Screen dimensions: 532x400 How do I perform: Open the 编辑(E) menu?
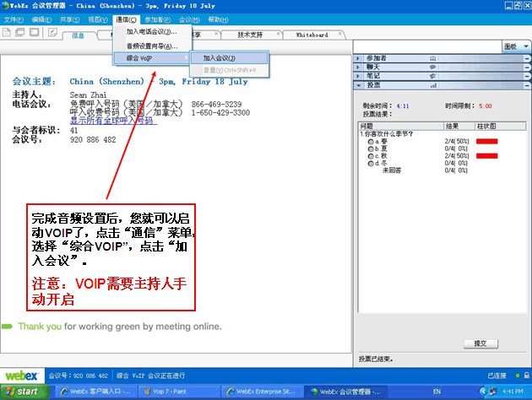click(41, 19)
